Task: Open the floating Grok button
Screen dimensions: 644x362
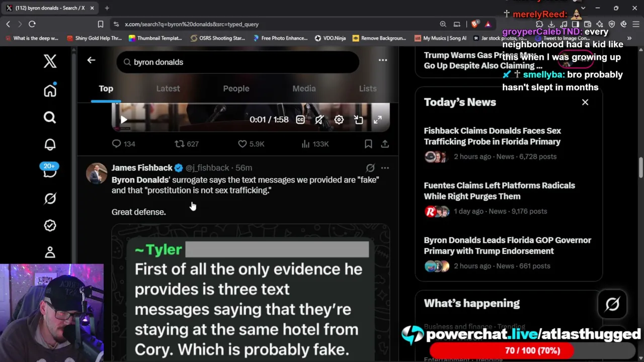Action: pyautogui.click(x=612, y=304)
